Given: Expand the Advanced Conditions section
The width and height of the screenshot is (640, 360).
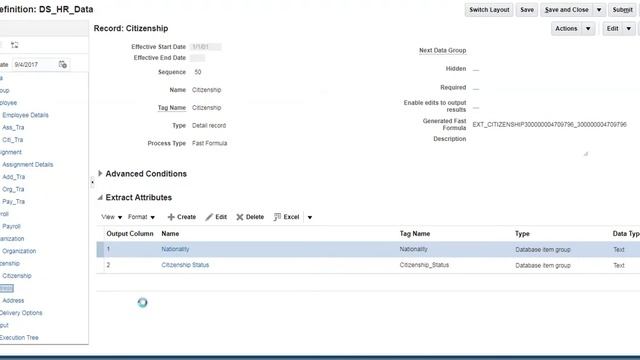Looking at the screenshot, I should coord(100,173).
